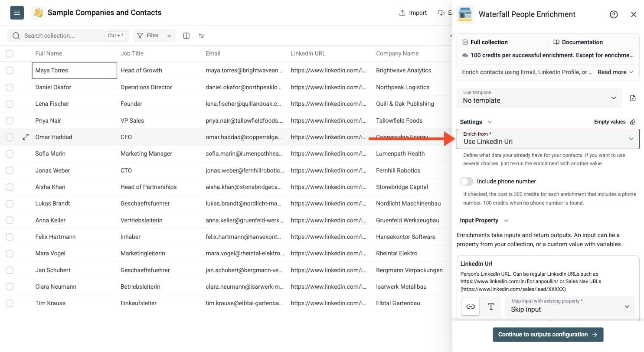
Task: Collapse the Settings section
Action: point(476,122)
